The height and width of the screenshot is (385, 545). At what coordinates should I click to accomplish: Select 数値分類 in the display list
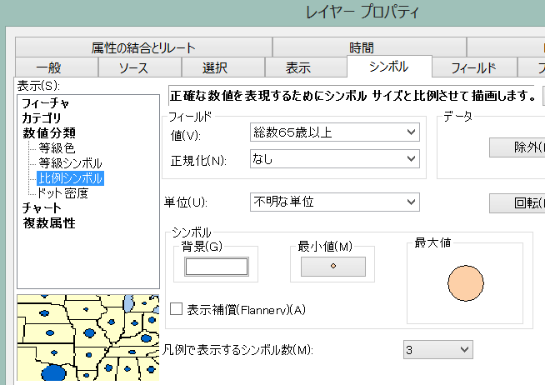coord(49,133)
